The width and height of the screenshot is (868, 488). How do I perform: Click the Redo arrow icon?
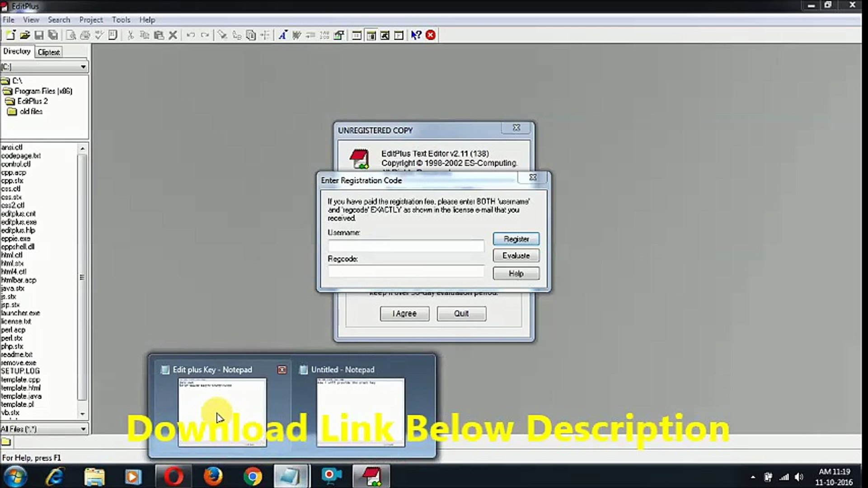(x=205, y=35)
